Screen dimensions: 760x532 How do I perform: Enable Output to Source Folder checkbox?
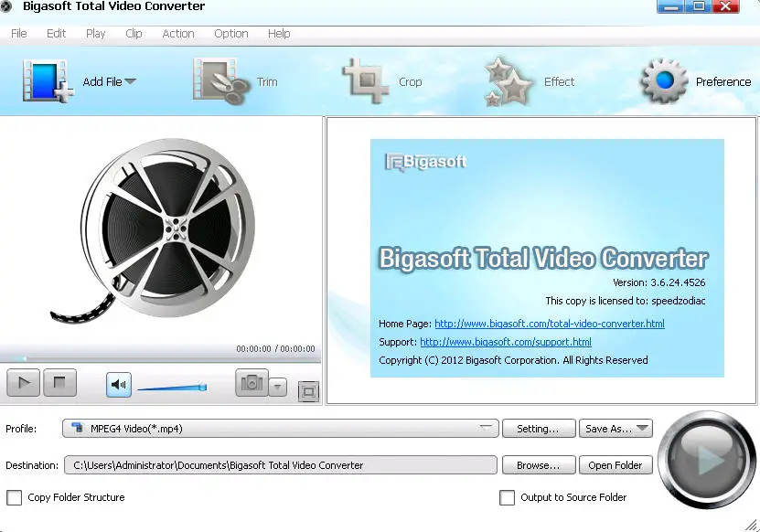[507, 497]
